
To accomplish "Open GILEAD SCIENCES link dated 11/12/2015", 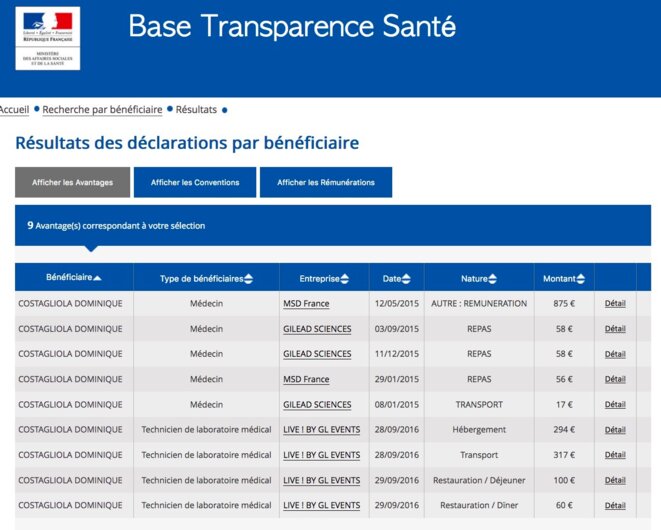I will click(317, 354).
